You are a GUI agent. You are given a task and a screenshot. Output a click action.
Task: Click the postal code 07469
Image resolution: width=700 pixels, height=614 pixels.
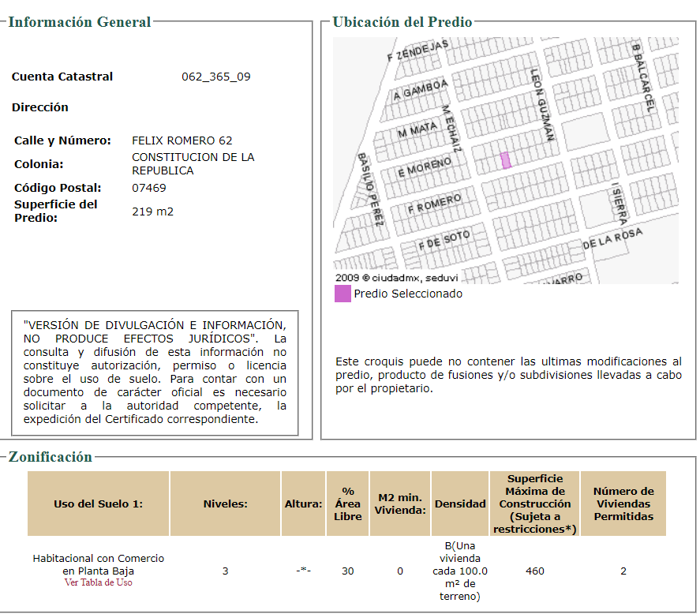click(x=149, y=188)
